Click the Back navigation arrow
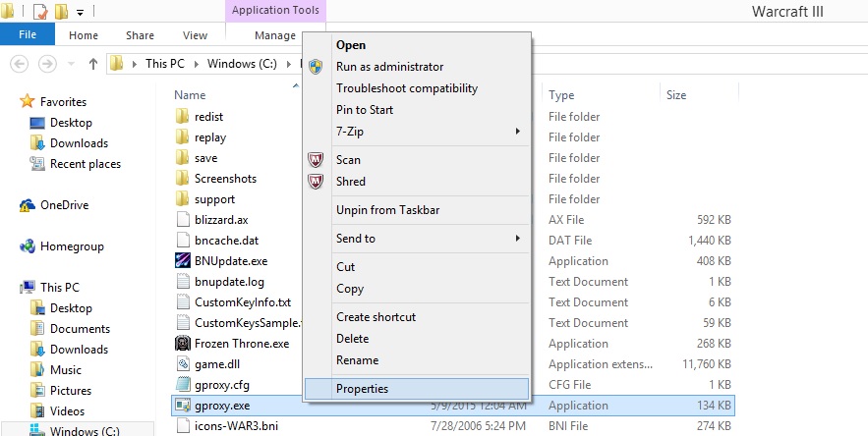 (x=20, y=64)
